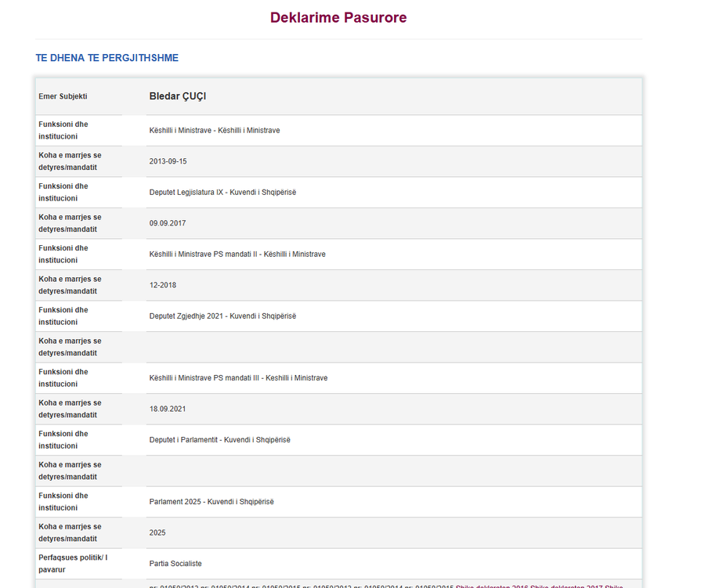The height and width of the screenshot is (588, 705).
Task: Select the 'Deputet i Parlamentit' row value
Action: tap(220, 440)
